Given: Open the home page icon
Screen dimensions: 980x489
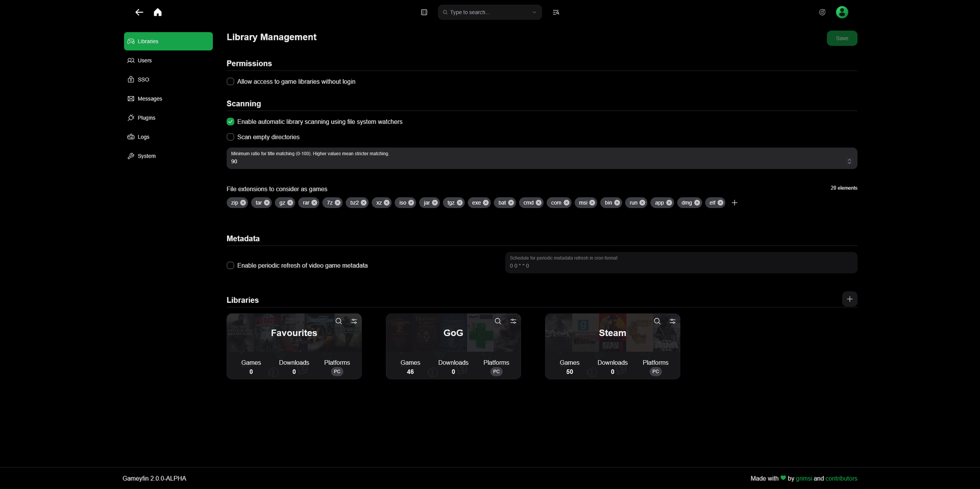Looking at the screenshot, I should (158, 12).
